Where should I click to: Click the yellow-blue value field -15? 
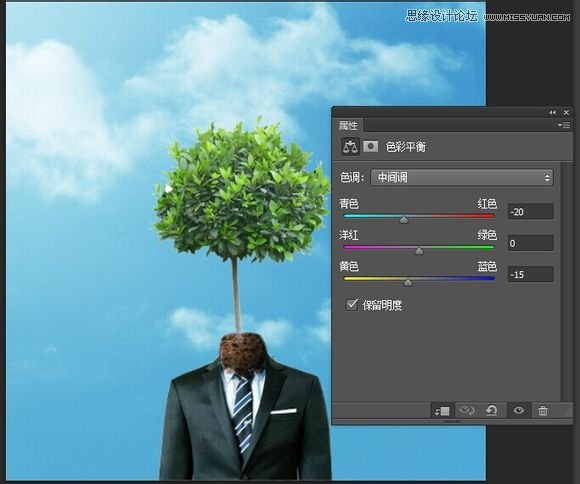[x=531, y=275]
